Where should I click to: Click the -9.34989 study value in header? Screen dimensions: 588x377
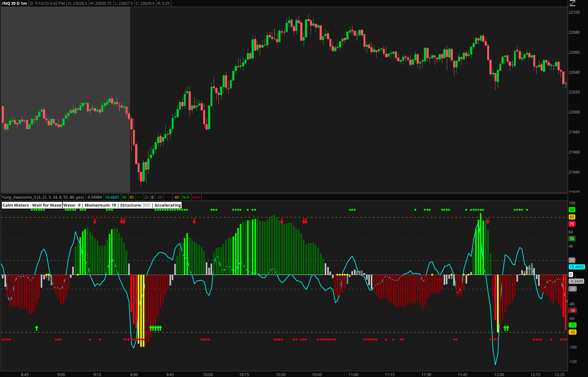[94, 197]
